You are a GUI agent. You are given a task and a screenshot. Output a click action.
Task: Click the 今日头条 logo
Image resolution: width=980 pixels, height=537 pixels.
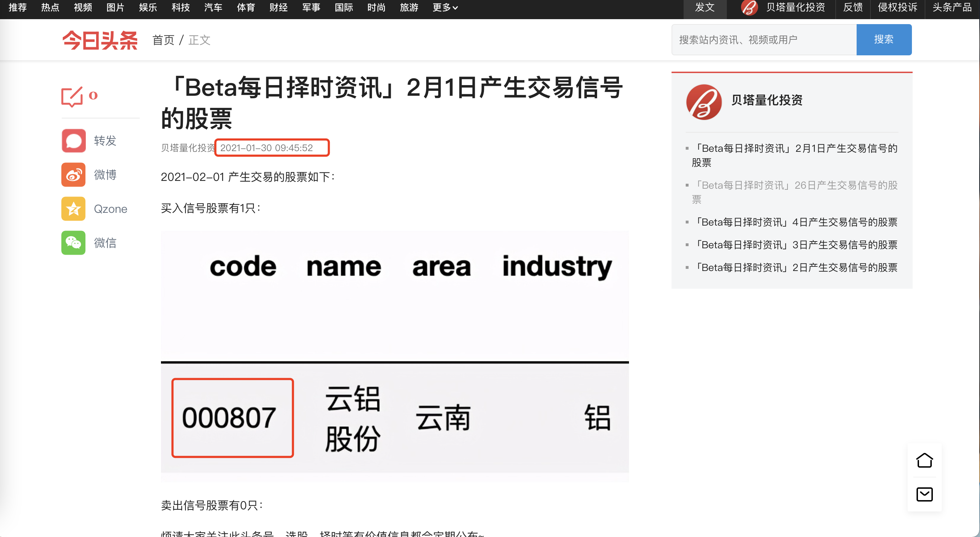coord(100,40)
